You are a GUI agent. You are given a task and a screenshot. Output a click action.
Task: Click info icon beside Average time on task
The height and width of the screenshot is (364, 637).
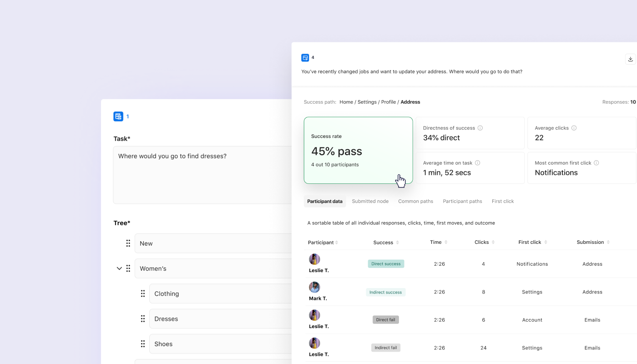pos(477,163)
